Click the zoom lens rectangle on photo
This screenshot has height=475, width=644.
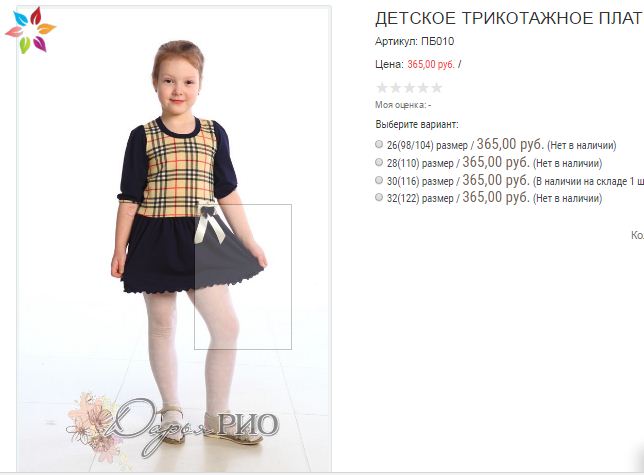point(243,277)
